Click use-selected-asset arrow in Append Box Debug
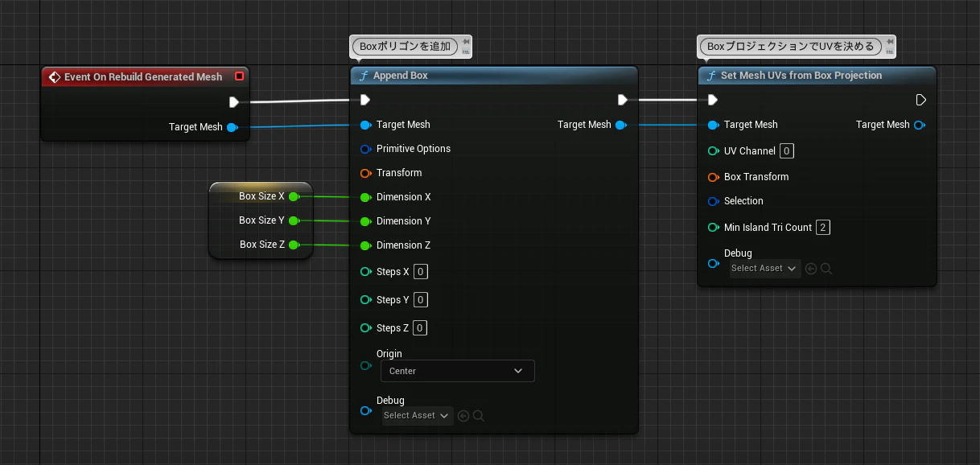Image resolution: width=980 pixels, height=465 pixels. 463,416
